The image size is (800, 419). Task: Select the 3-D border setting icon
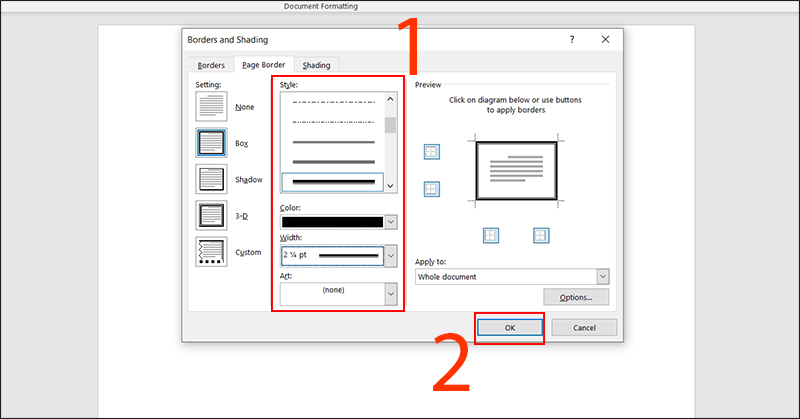[x=211, y=215]
